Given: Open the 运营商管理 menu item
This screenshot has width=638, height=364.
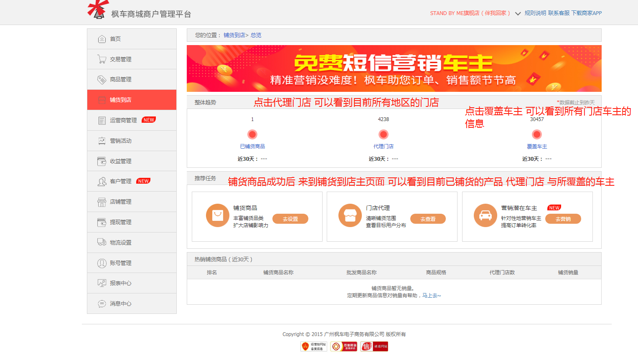Looking at the screenshot, I should (x=123, y=120).
